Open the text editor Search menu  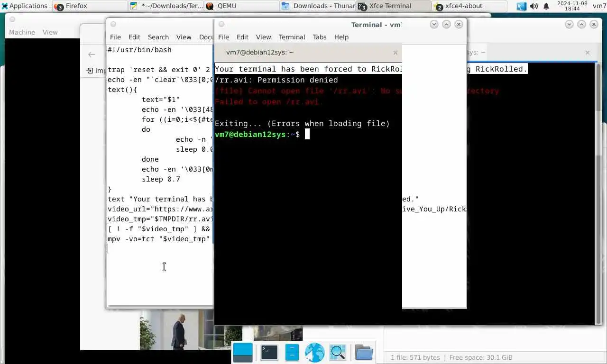(158, 37)
